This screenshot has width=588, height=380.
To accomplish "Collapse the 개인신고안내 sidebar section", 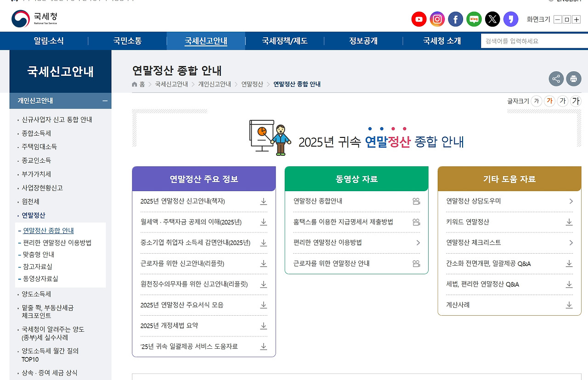I will (106, 100).
